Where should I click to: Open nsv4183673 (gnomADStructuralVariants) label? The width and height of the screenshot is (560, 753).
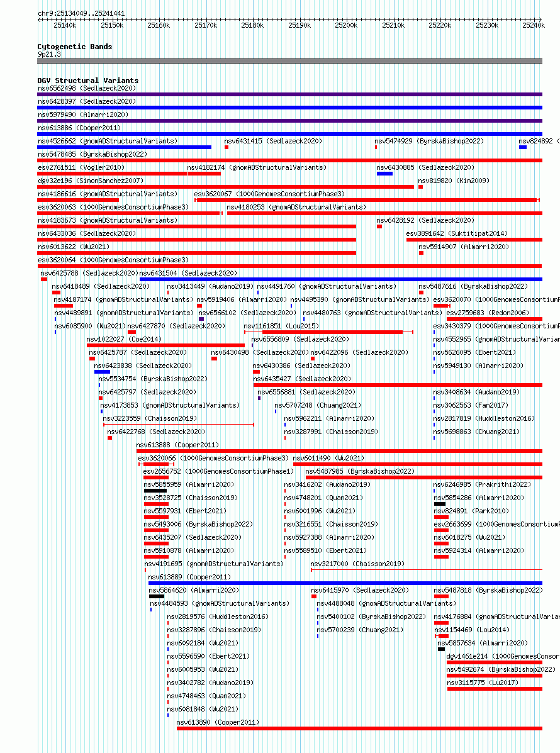(x=108, y=220)
